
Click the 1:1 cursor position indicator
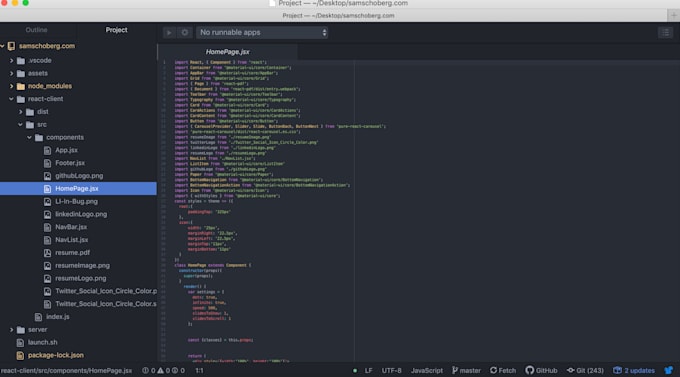click(199, 370)
